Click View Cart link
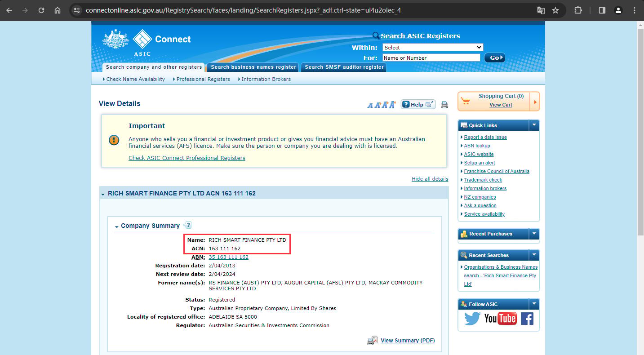Image resolution: width=644 pixels, height=355 pixels. (x=501, y=105)
